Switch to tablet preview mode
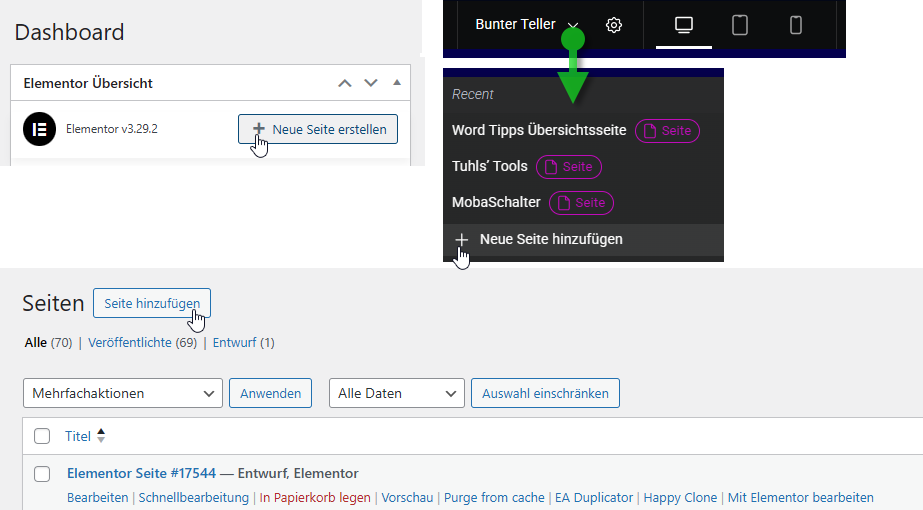923x510 pixels. pos(740,25)
